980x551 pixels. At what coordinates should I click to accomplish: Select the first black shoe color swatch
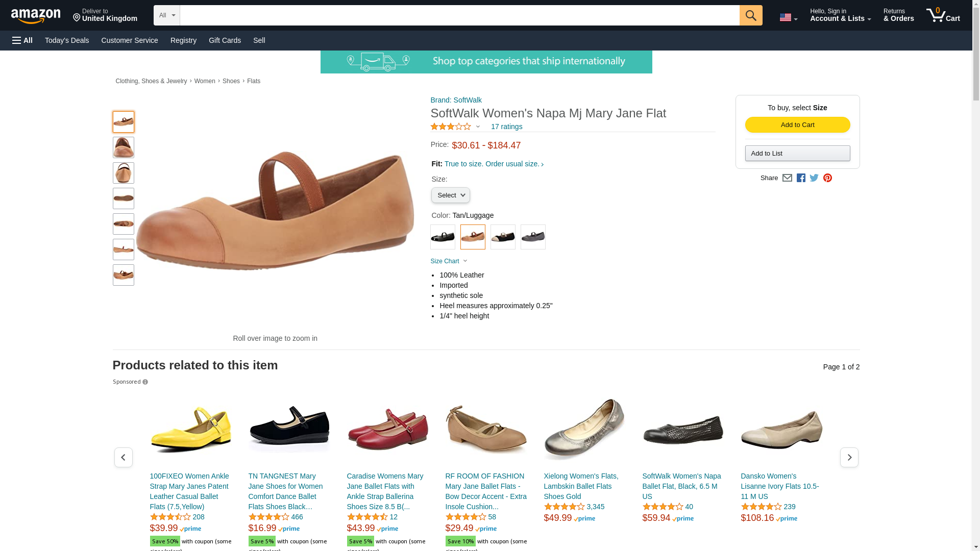click(443, 237)
